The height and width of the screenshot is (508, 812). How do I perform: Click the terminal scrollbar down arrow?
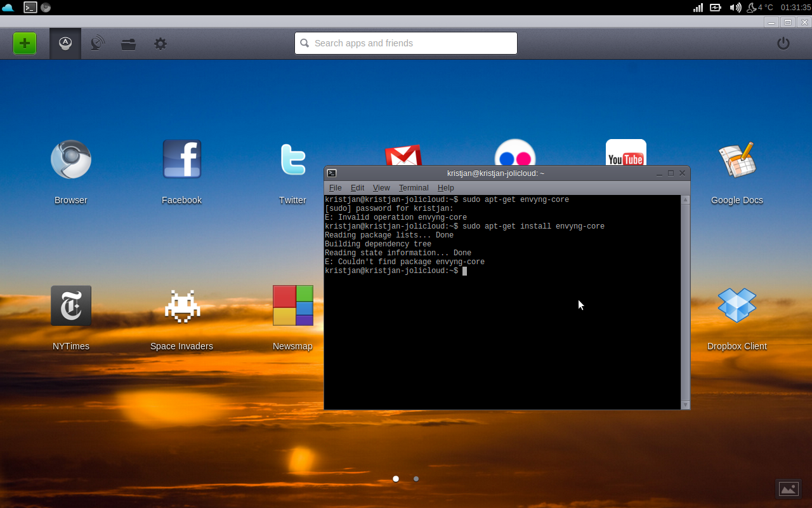point(685,404)
